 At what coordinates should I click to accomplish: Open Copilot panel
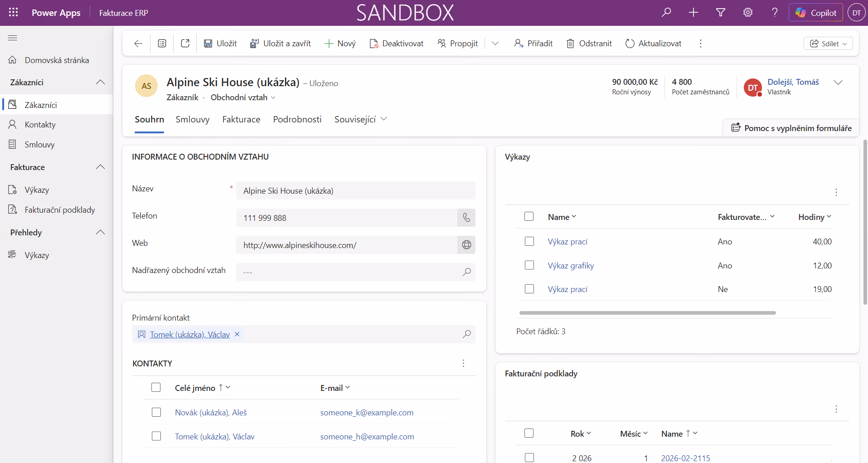816,13
